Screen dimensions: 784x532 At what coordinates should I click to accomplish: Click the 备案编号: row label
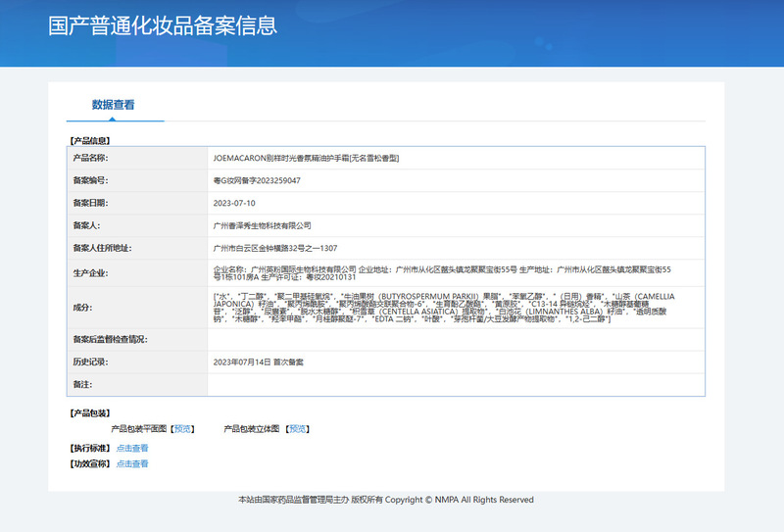pyautogui.click(x=90, y=180)
